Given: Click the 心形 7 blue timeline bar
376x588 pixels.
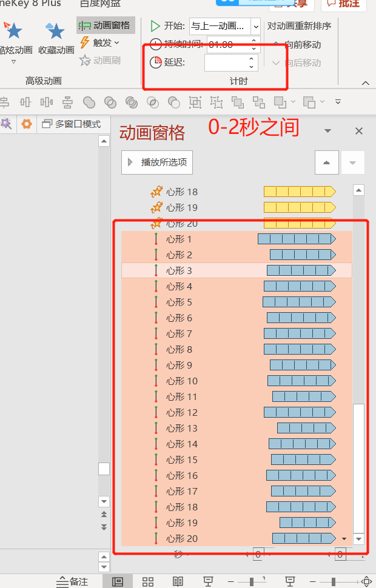Looking at the screenshot, I should 300,333.
